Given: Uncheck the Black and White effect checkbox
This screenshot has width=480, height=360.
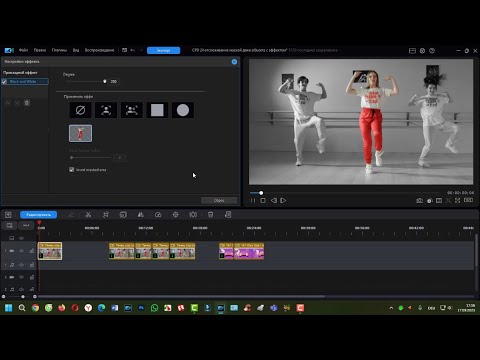Looking at the screenshot, I should click(4, 82).
